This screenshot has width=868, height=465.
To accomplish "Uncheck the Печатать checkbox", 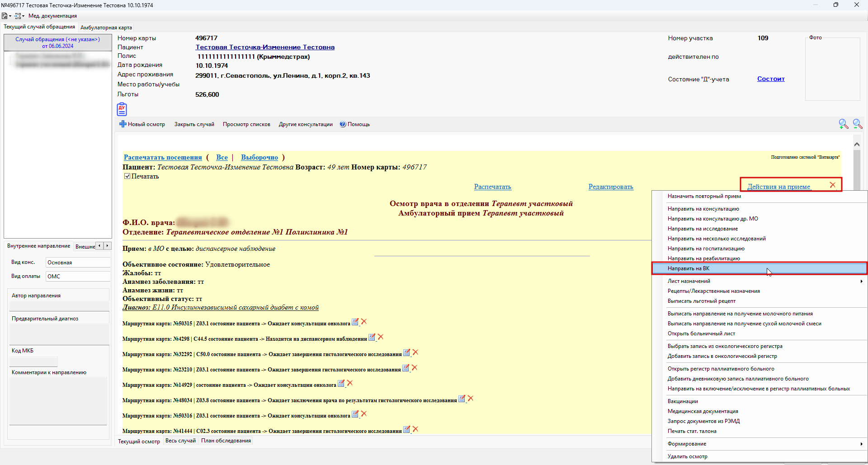I will tap(127, 176).
